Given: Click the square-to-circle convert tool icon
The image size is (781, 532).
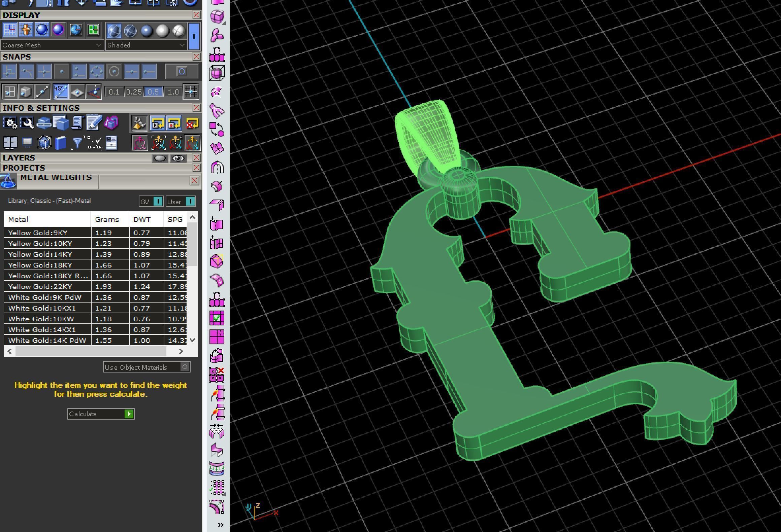Looking at the screenshot, I should 217,129.
